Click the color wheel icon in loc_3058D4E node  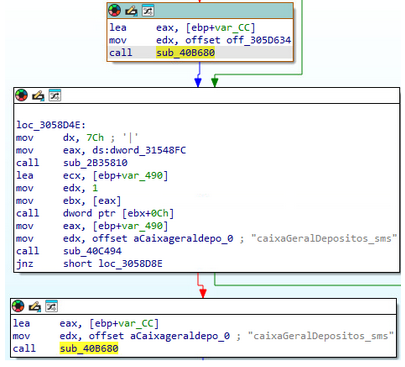[21, 96]
